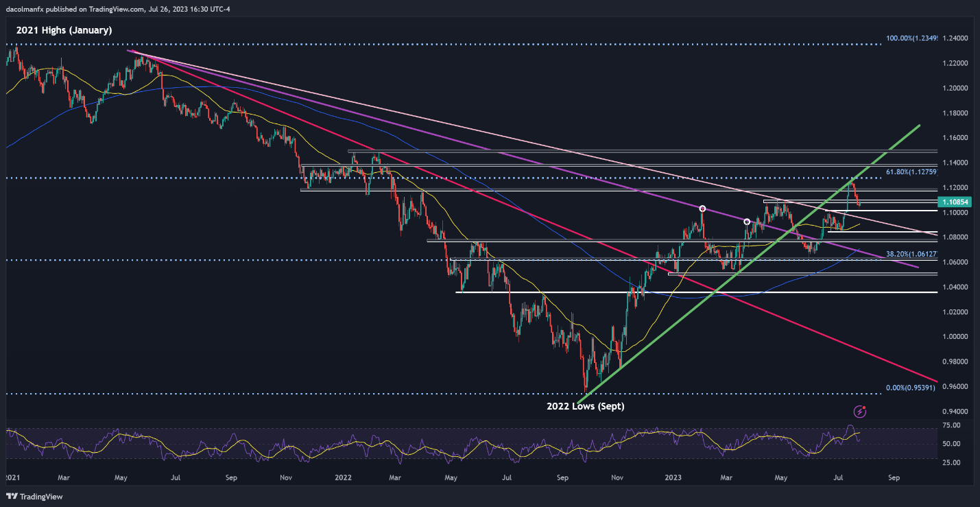Viewport: 980px width, 507px height.
Task: Click the 1.16000 price axis label
Action: click(x=957, y=138)
